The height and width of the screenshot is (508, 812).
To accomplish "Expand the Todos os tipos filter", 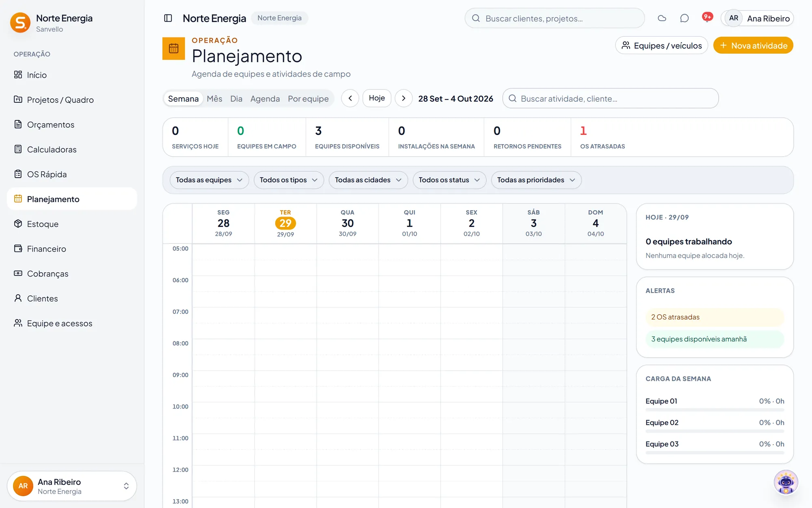I will 289,180.
